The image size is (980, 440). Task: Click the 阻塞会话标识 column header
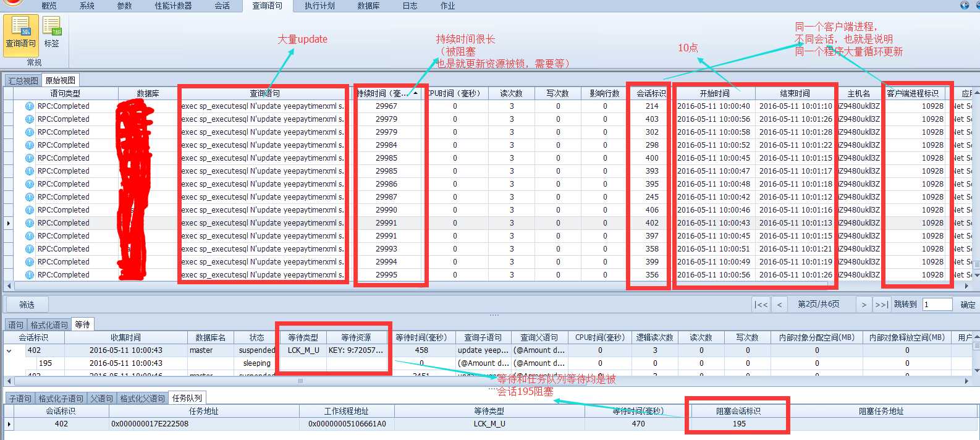[738, 411]
